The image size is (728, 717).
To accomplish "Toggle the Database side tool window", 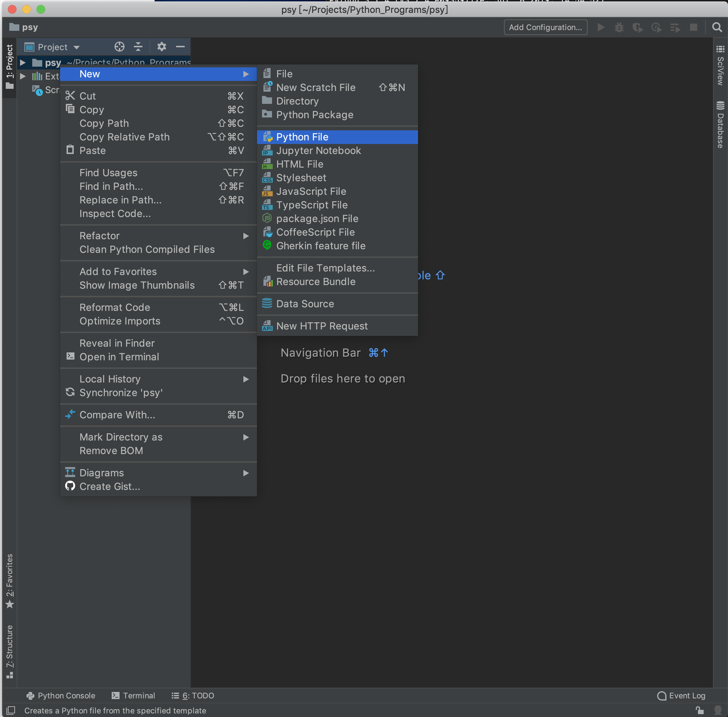I will coord(720,125).
